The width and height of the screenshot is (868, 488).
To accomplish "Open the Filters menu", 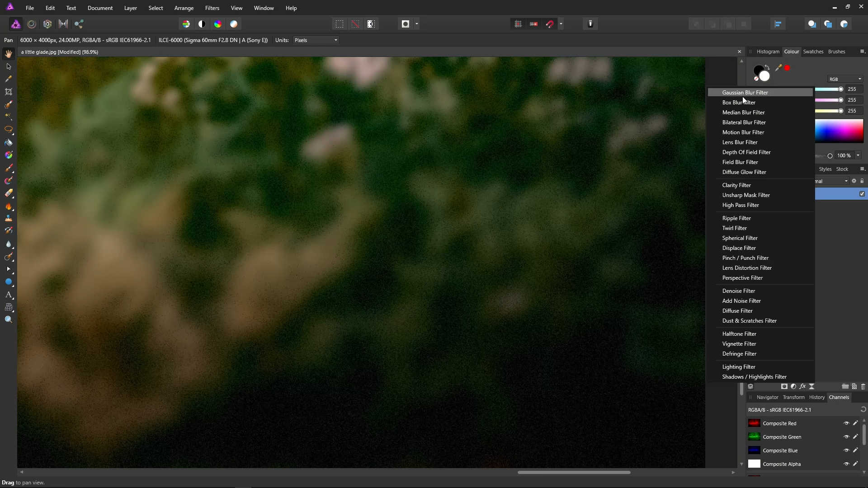I will [212, 8].
